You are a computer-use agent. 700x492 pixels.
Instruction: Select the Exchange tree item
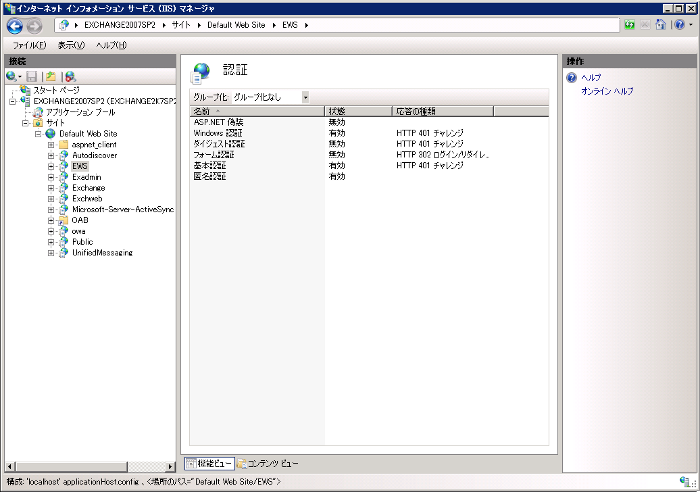89,188
